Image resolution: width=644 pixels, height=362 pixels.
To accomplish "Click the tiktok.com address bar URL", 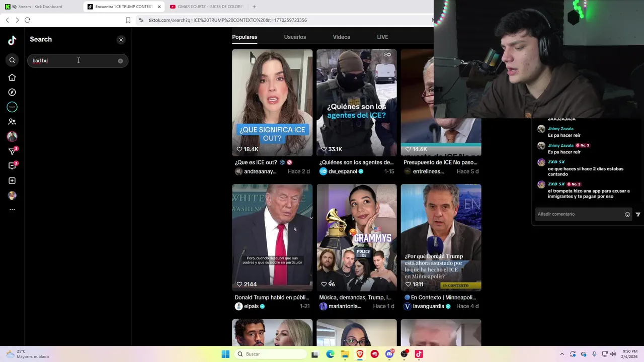I will (x=227, y=20).
